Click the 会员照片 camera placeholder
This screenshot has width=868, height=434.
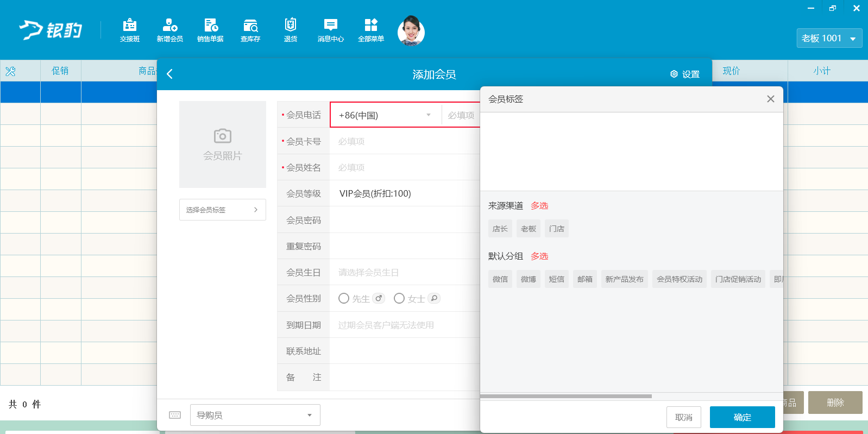pos(223,144)
